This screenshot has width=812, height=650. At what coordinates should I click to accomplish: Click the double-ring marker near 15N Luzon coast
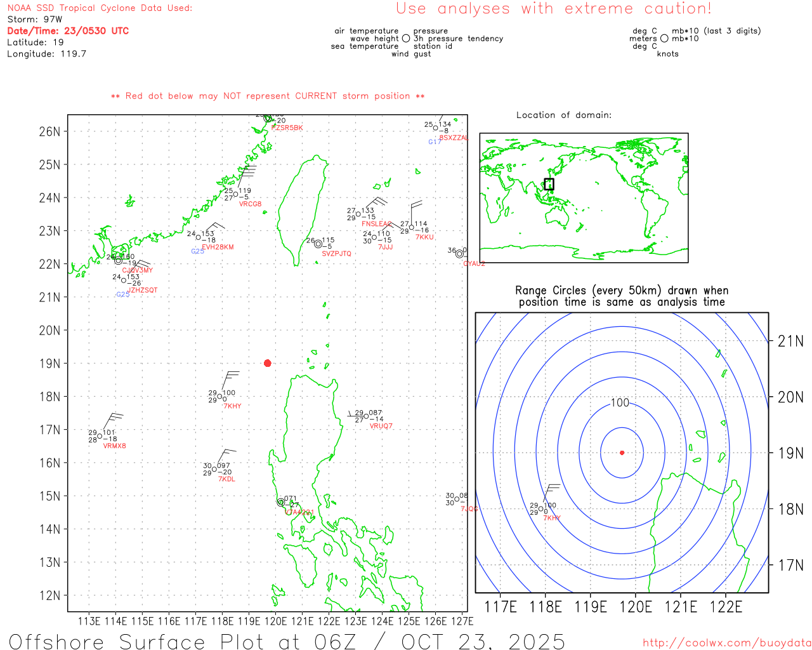pyautogui.click(x=281, y=502)
